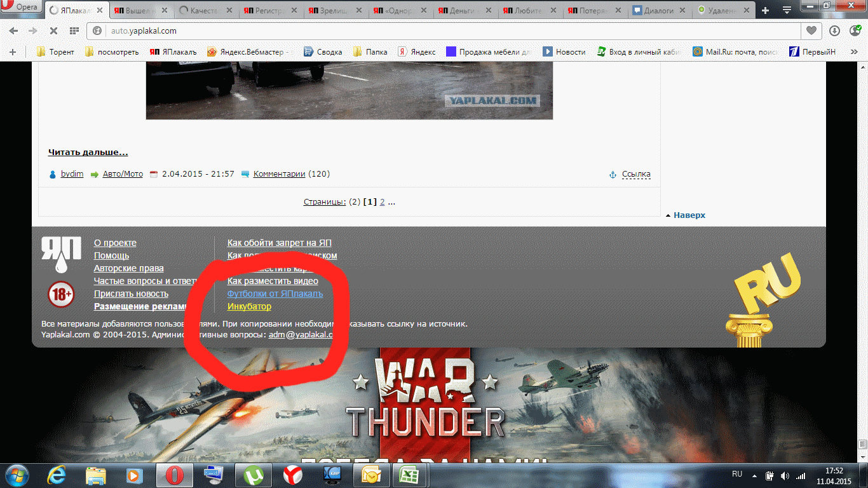Open the 'Яндекс' bookmark

click(x=417, y=52)
